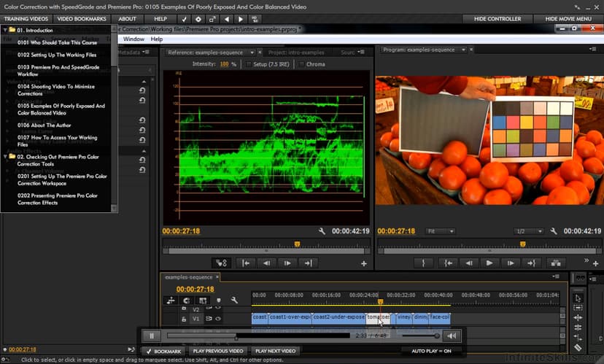This screenshot has height=364, width=604.
Task: Click linked selection icon in timeline header
Action: (203, 301)
